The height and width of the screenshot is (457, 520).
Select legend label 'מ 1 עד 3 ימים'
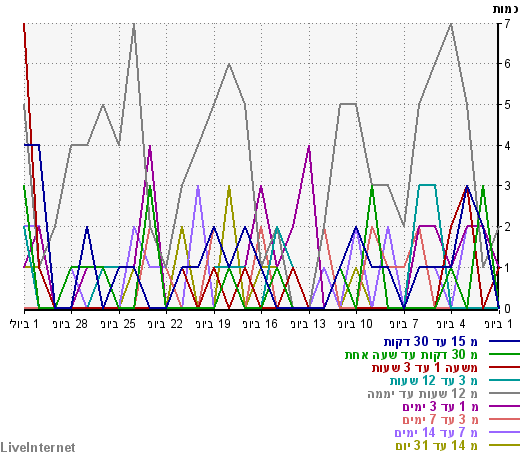(x=440, y=407)
